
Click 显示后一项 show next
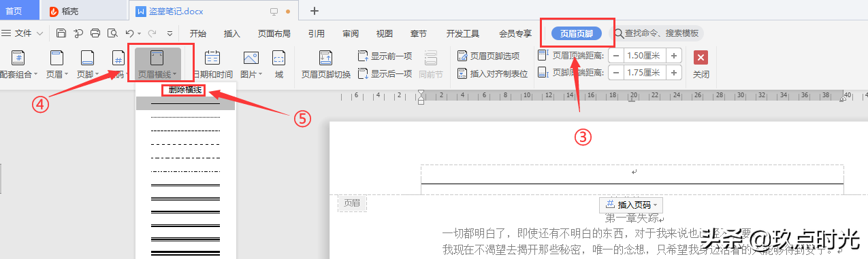tap(385, 73)
